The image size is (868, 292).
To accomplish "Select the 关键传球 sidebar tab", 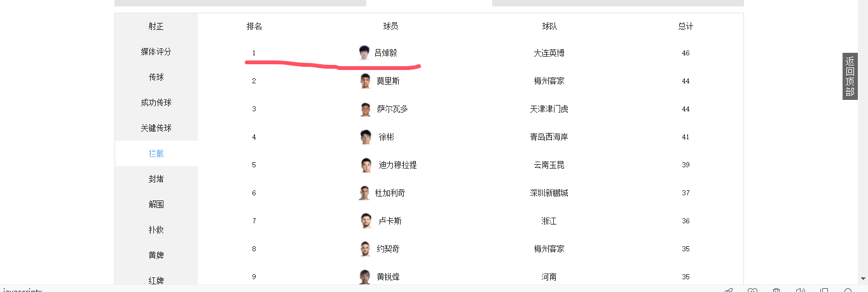I will pyautogui.click(x=156, y=128).
